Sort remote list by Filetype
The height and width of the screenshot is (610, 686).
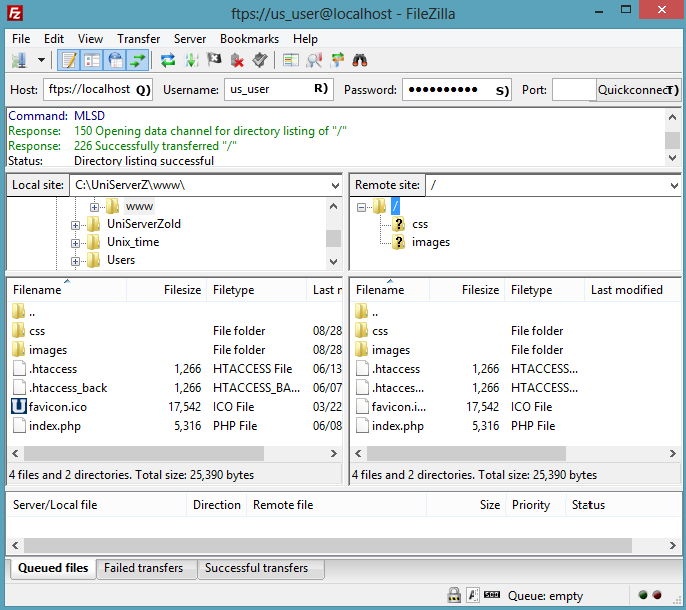546,290
